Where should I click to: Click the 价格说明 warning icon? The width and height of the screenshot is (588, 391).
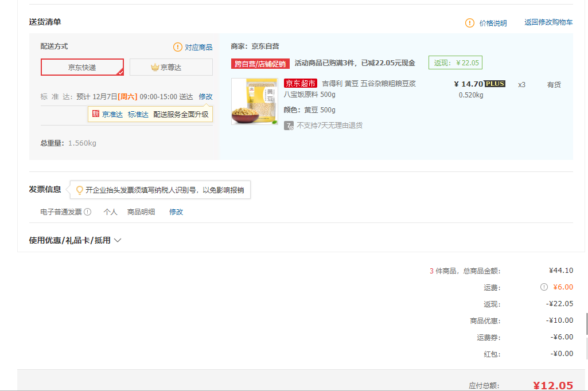click(x=469, y=24)
